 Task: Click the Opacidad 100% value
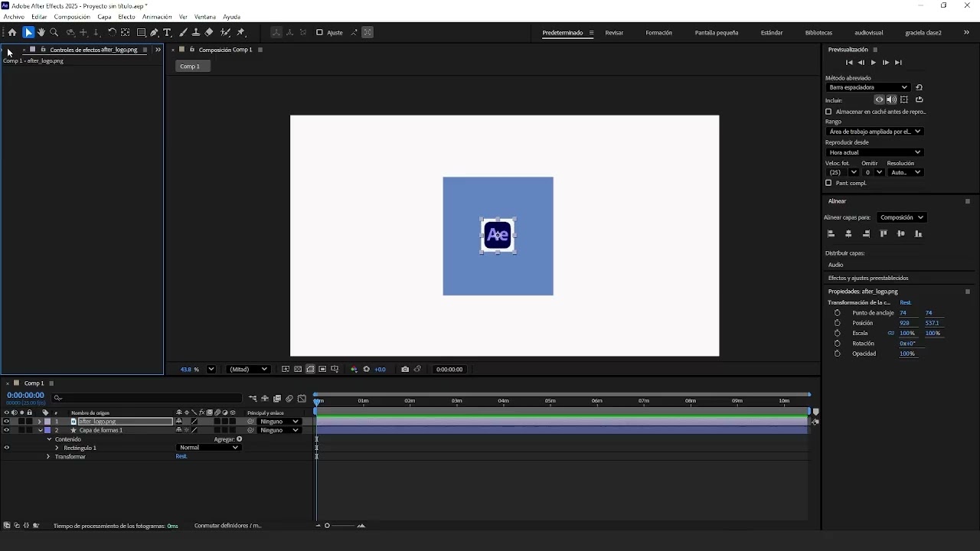pyautogui.click(x=907, y=354)
